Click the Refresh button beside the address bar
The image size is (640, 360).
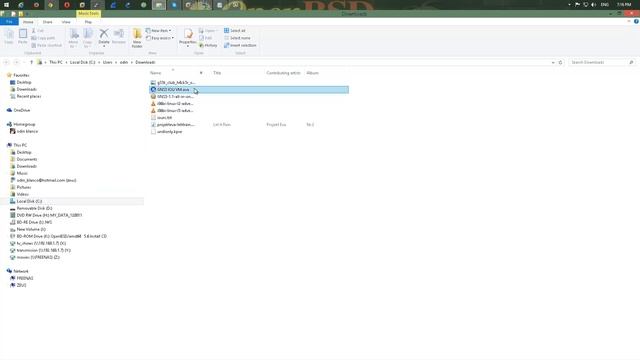pos(560,62)
